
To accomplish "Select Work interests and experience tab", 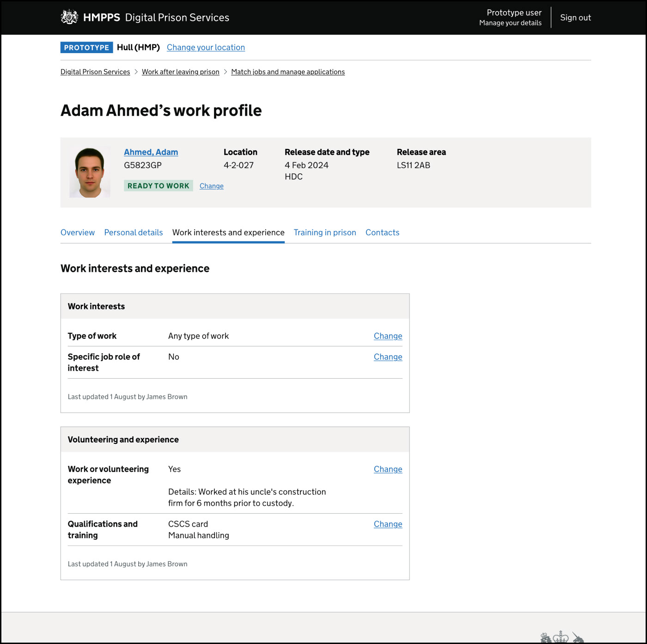I will click(x=228, y=233).
